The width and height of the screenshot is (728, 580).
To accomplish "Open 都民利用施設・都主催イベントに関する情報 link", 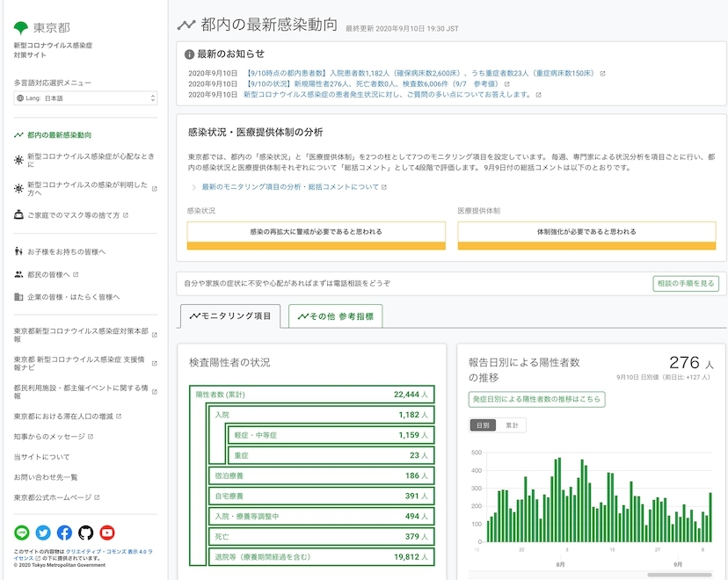I will [85, 392].
